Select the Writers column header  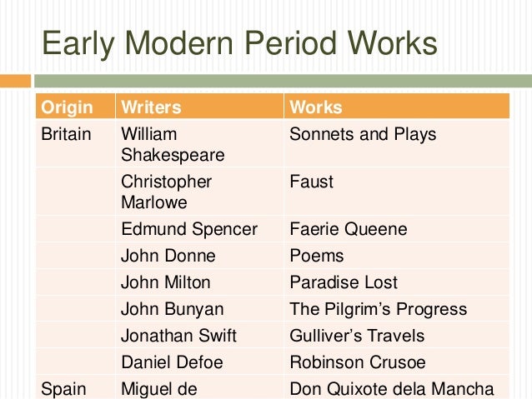point(199,106)
